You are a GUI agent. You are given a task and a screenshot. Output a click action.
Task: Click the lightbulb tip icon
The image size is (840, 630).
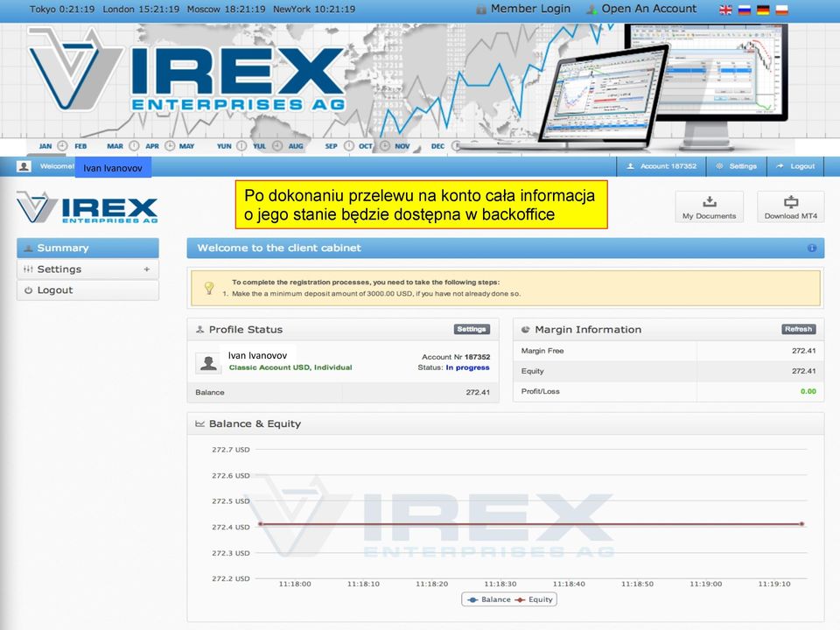[209, 288]
